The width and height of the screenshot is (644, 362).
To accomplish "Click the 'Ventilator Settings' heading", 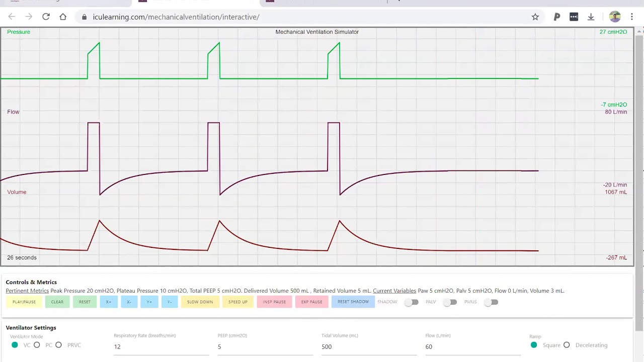I will [31, 328].
